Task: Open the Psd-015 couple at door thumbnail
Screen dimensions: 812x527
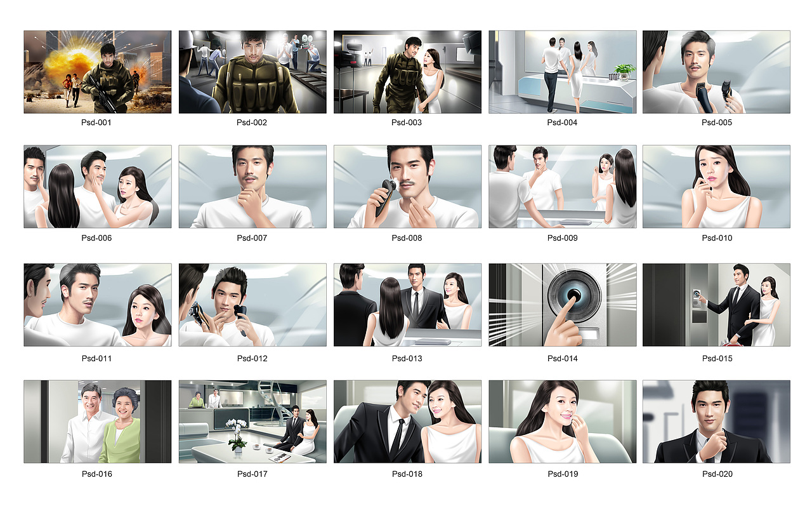Action: coord(717,305)
